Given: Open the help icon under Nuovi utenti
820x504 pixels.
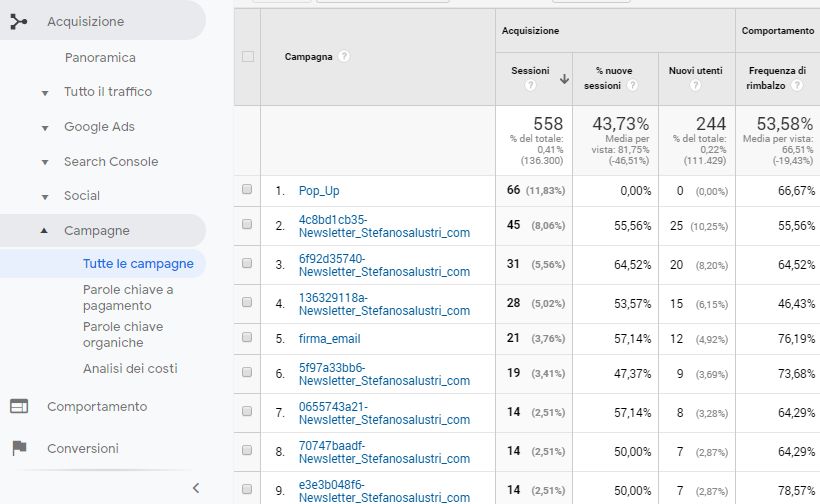Looking at the screenshot, I should (695, 85).
